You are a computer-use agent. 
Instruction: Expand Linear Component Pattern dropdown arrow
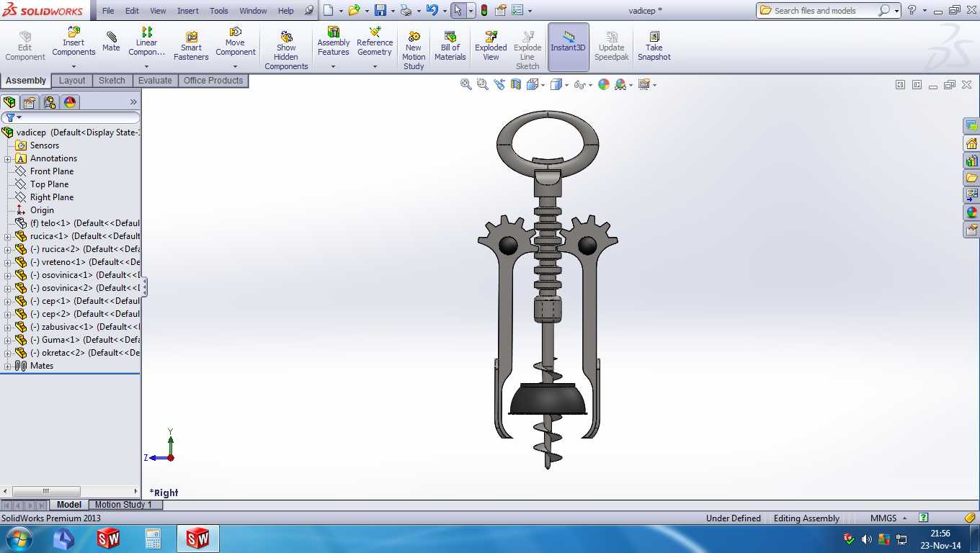pyautogui.click(x=146, y=66)
